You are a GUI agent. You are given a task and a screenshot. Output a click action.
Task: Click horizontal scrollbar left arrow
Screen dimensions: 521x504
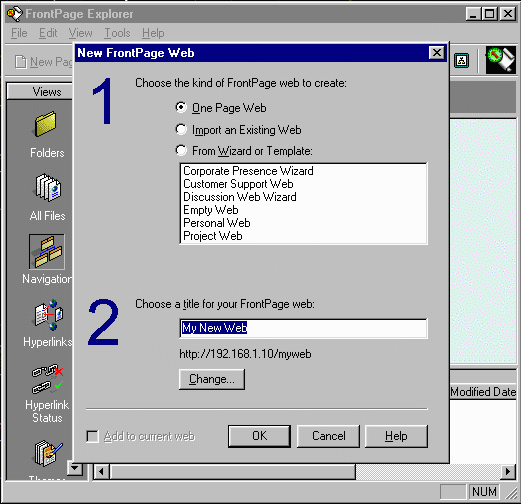pyautogui.click(x=101, y=472)
